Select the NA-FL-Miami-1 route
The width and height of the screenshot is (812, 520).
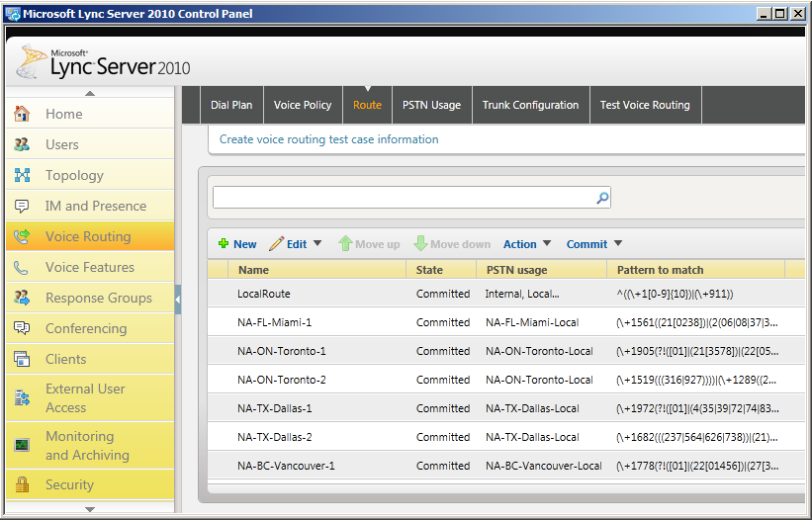pyautogui.click(x=506, y=322)
